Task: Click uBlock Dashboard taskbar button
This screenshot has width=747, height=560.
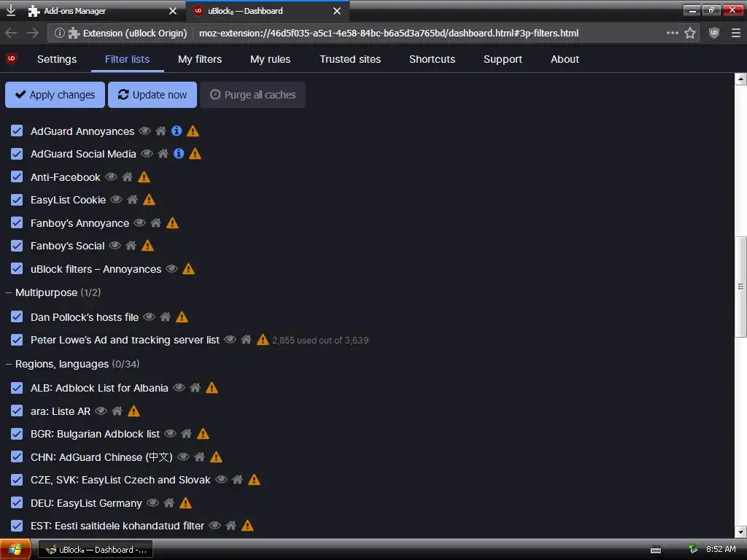Action: pyautogui.click(x=96, y=550)
